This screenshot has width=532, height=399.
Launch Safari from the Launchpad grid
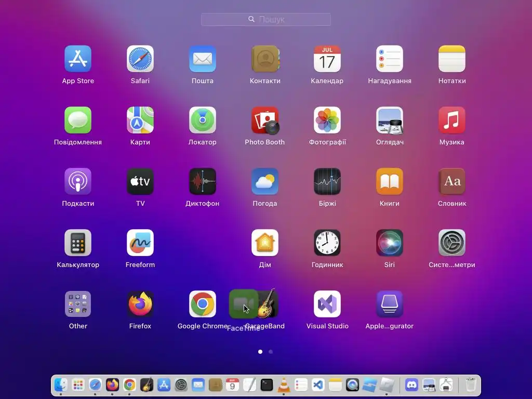140,59
